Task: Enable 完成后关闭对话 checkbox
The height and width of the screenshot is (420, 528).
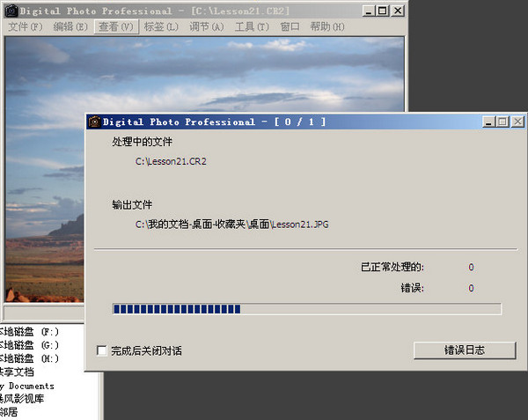Action: pos(101,350)
